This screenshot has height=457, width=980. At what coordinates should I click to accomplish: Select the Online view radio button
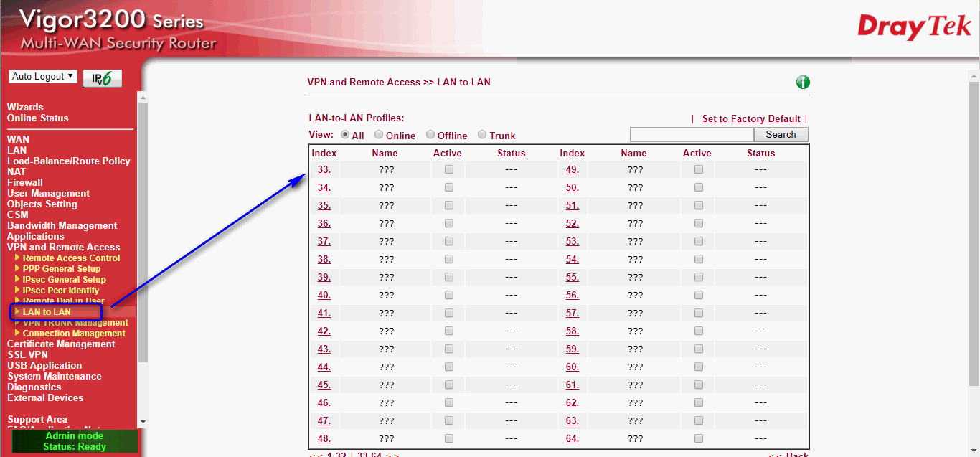(379, 134)
